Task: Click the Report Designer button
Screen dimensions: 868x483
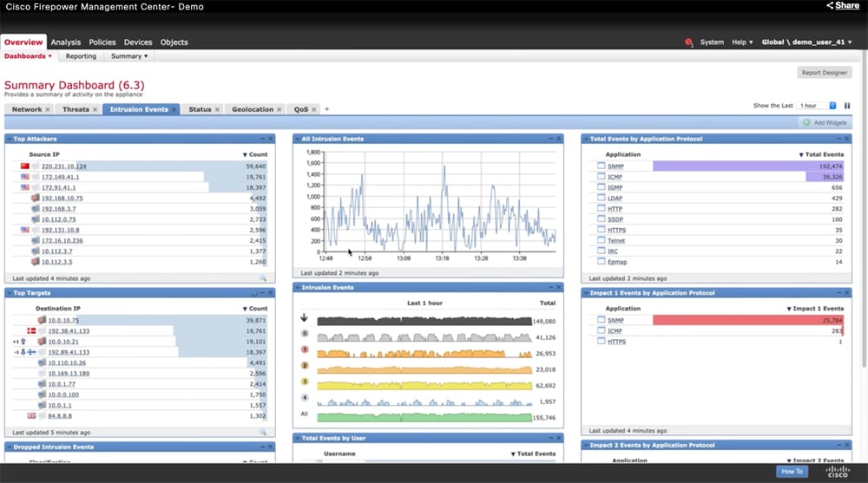Action: [x=824, y=73]
